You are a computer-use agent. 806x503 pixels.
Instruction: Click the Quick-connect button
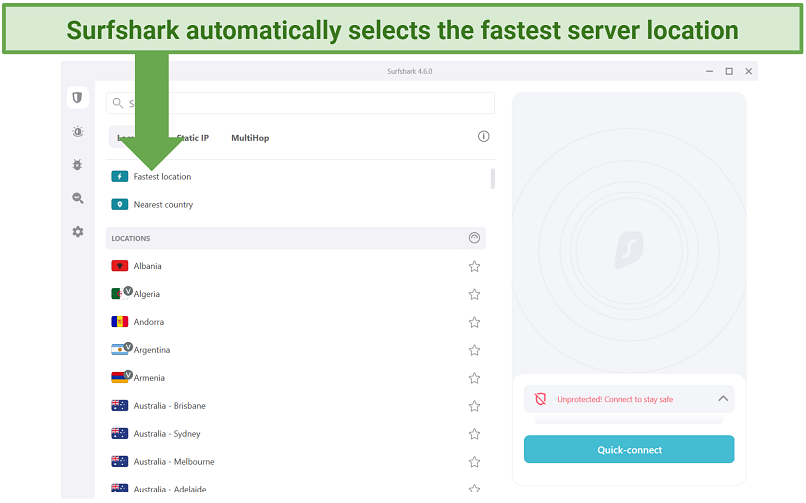[x=629, y=450]
